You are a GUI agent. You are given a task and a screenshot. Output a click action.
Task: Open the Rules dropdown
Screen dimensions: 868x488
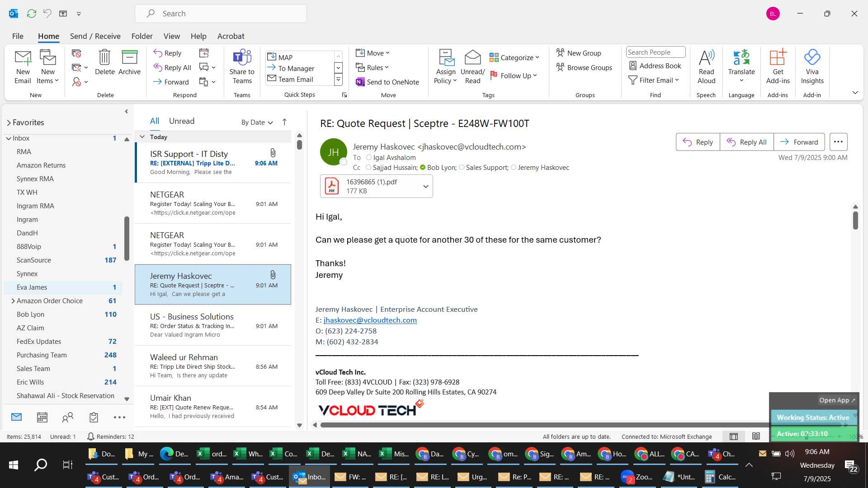372,67
